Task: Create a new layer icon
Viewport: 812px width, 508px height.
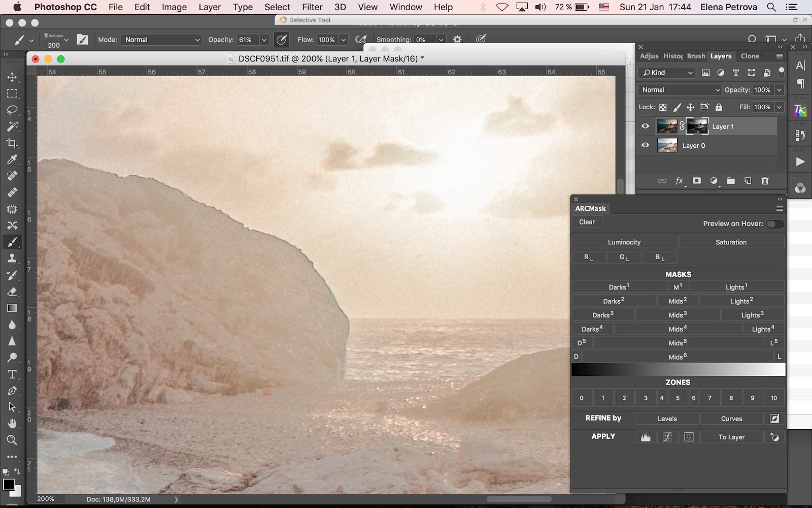Action: pyautogui.click(x=748, y=181)
